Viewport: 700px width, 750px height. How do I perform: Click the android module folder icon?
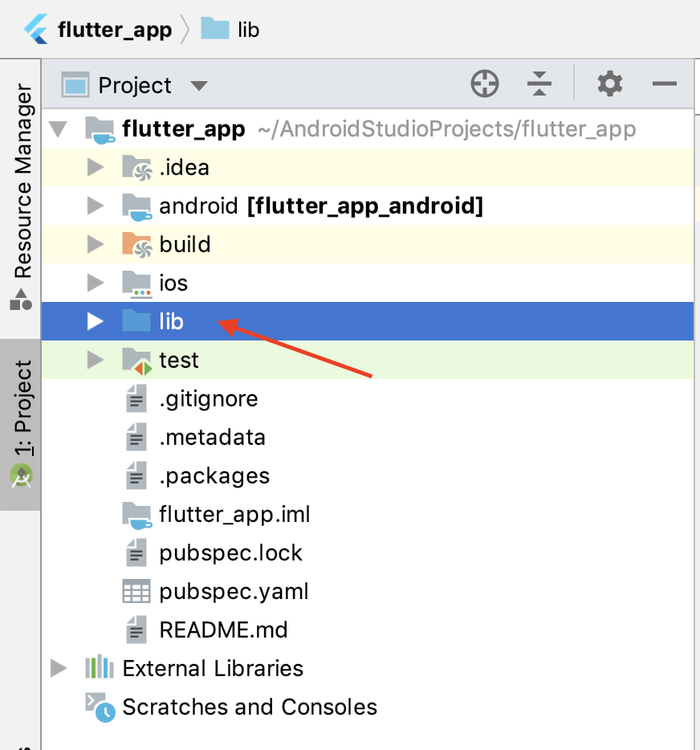(137, 206)
